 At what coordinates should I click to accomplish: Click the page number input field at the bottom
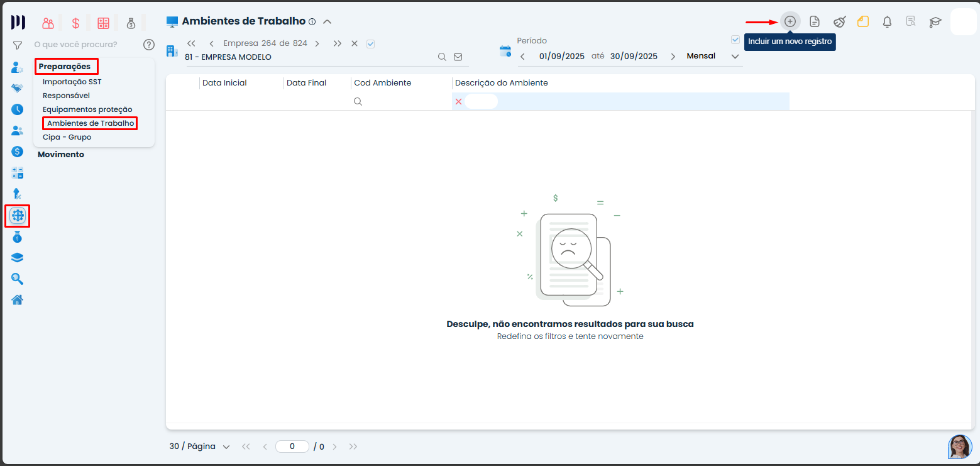pos(292,447)
